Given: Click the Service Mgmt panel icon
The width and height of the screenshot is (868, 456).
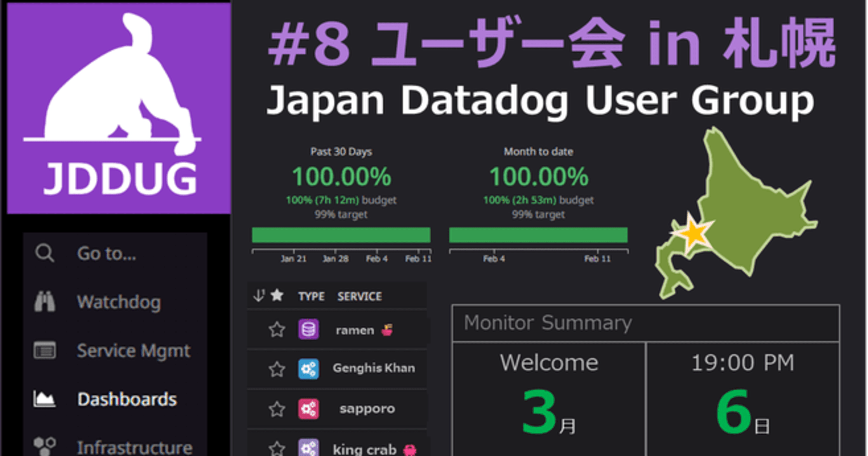Looking at the screenshot, I should [45, 350].
